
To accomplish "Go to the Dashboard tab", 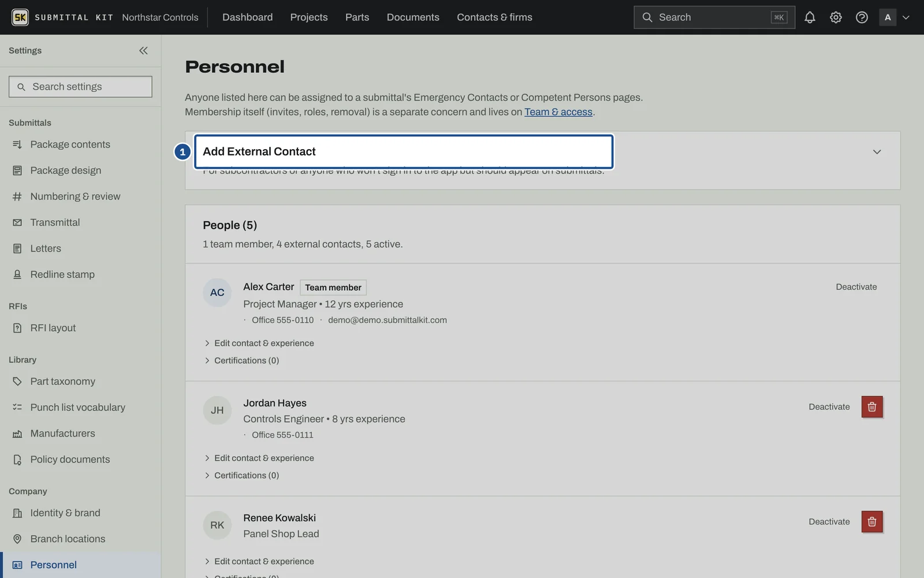I will point(248,17).
